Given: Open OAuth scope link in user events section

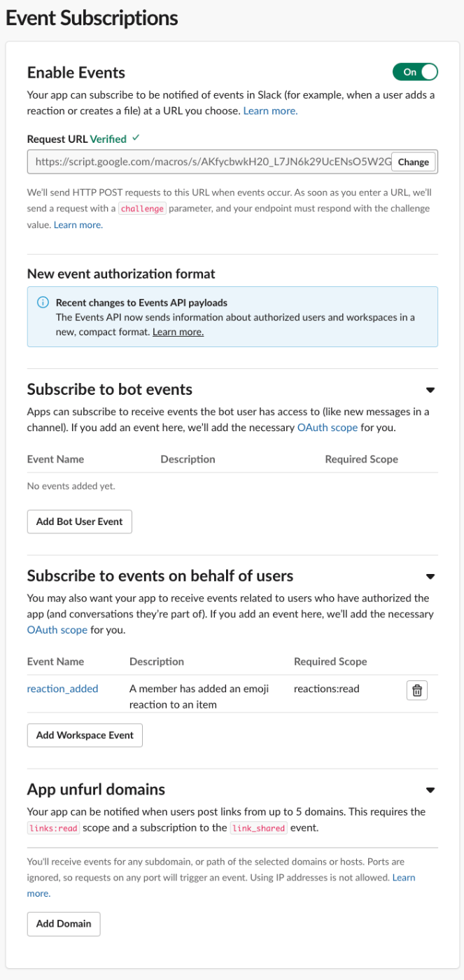Looking at the screenshot, I should [57, 629].
